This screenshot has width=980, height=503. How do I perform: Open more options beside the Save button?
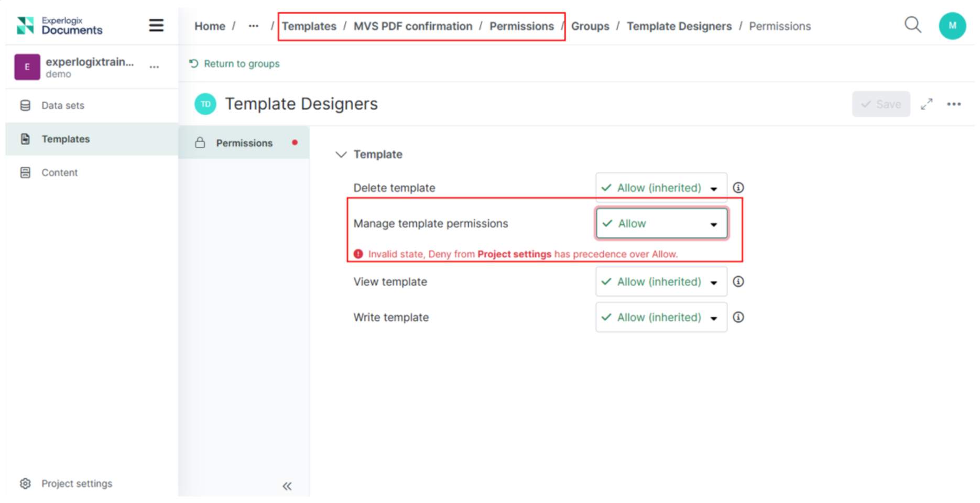[x=954, y=104]
